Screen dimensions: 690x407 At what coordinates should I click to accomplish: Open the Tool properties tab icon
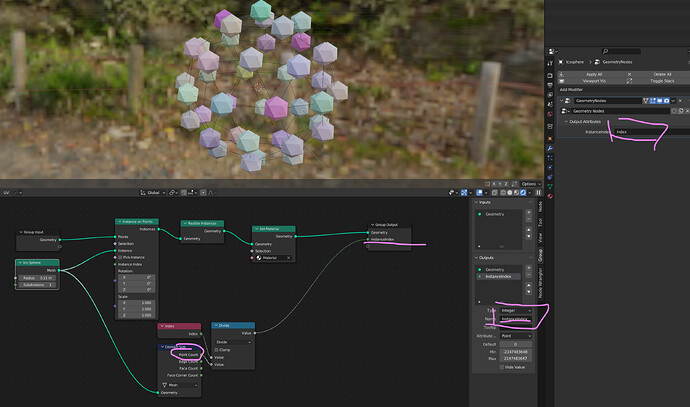click(x=550, y=62)
